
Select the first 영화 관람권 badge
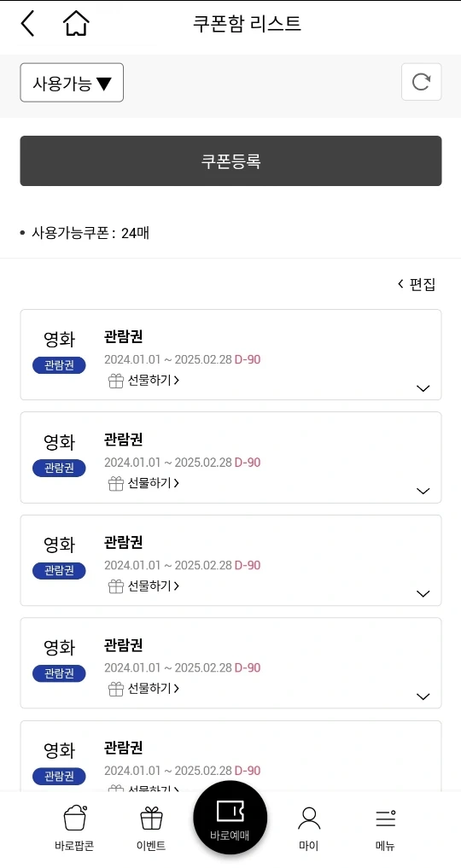click(x=59, y=365)
